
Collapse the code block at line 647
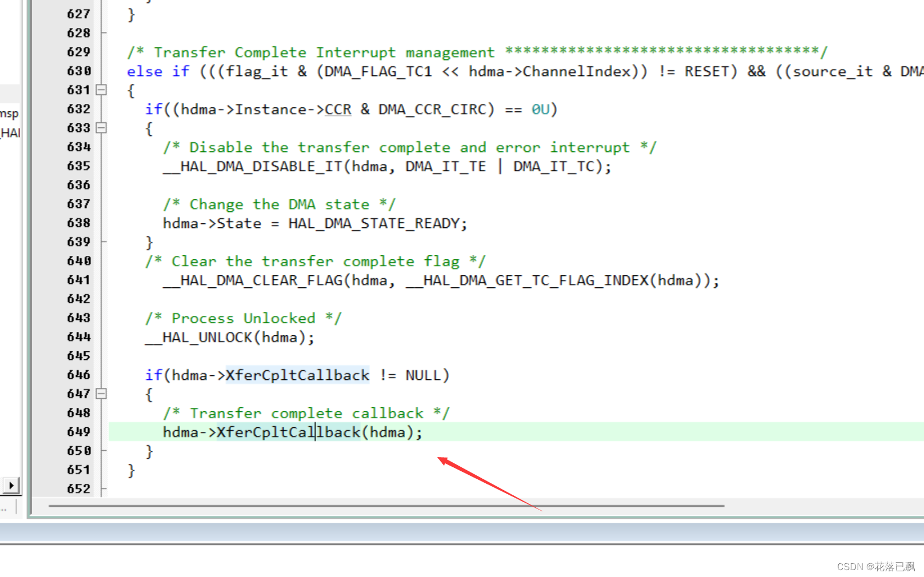pos(101,394)
